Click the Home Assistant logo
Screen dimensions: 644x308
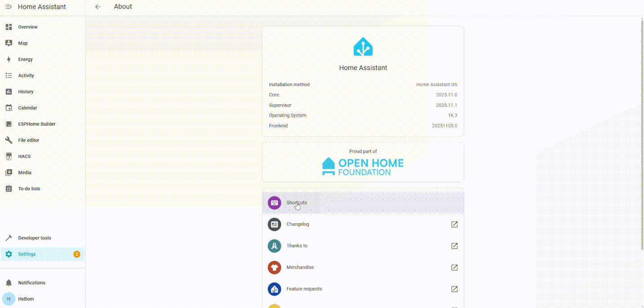click(363, 47)
